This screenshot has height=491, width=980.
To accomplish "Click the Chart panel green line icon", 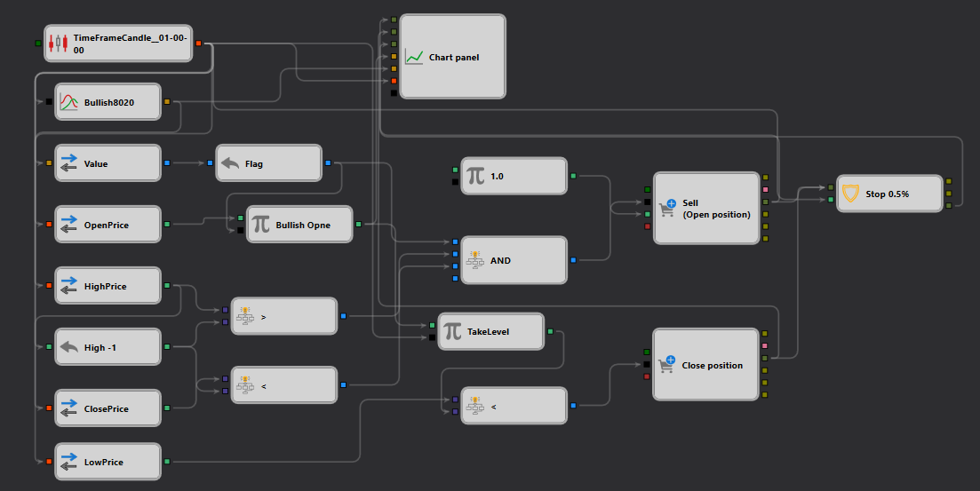I will 414,57.
